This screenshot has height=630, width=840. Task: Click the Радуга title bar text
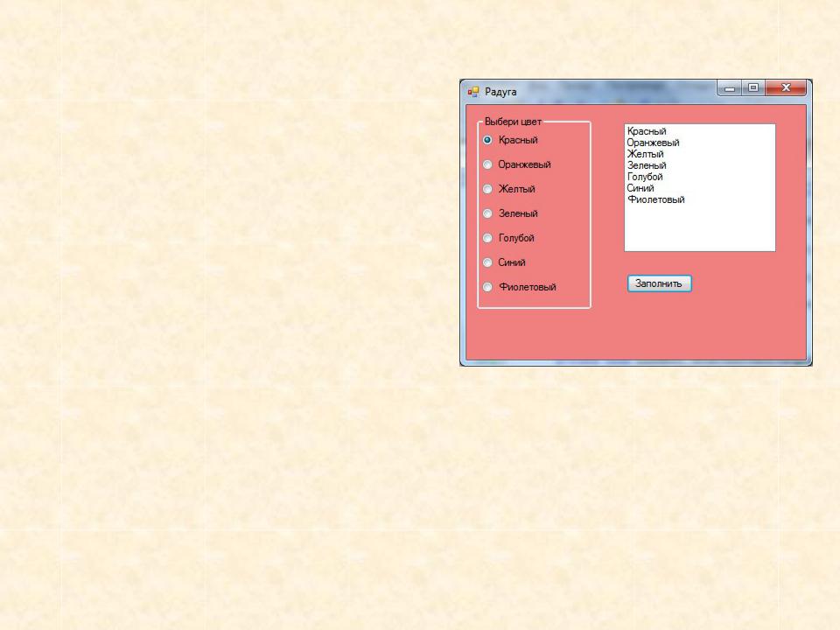[x=500, y=92]
